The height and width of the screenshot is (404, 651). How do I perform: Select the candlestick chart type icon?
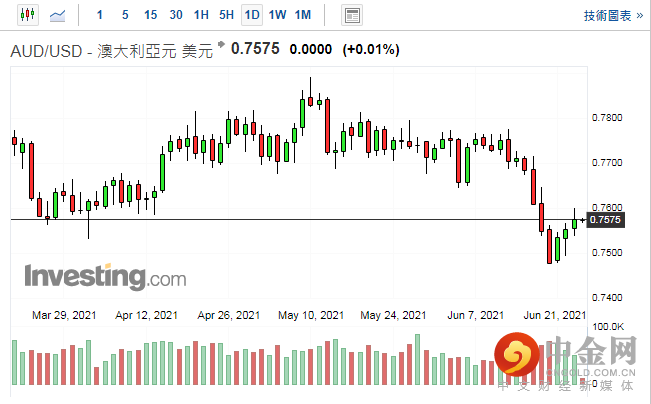pos(27,15)
